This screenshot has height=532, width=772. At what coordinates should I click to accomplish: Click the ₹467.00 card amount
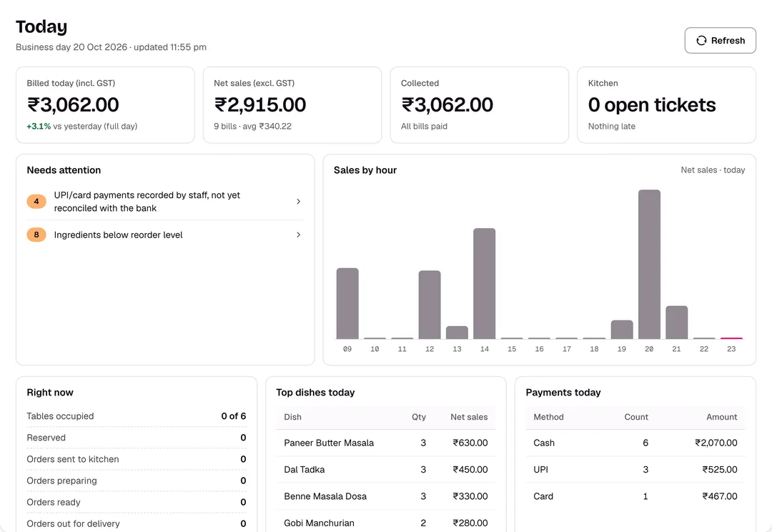pyautogui.click(x=720, y=496)
